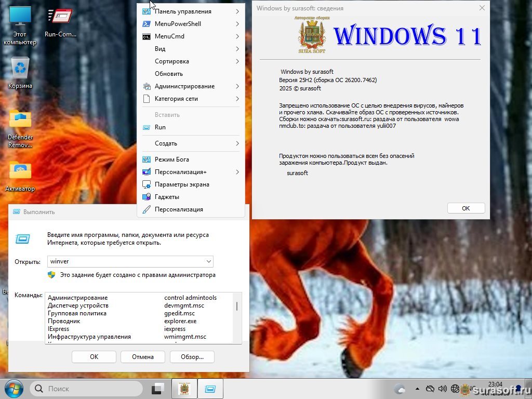Click OK in the Выполнить dialog
532x399 pixels.
tap(94, 356)
